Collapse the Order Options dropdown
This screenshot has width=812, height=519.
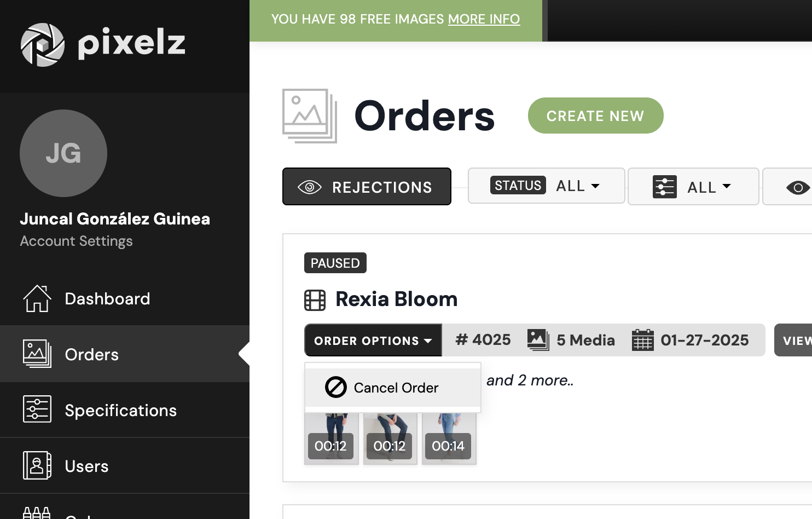click(373, 341)
